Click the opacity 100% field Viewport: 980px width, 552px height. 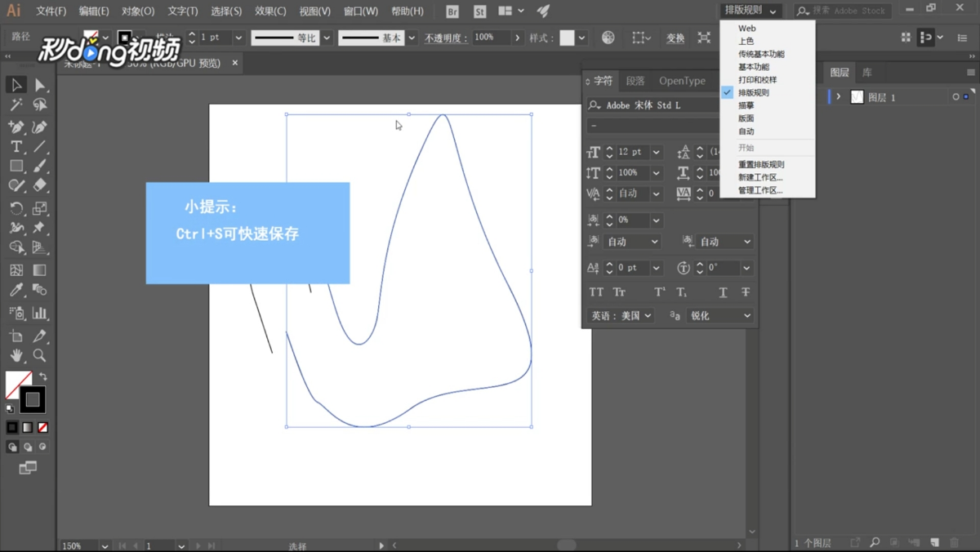point(492,38)
